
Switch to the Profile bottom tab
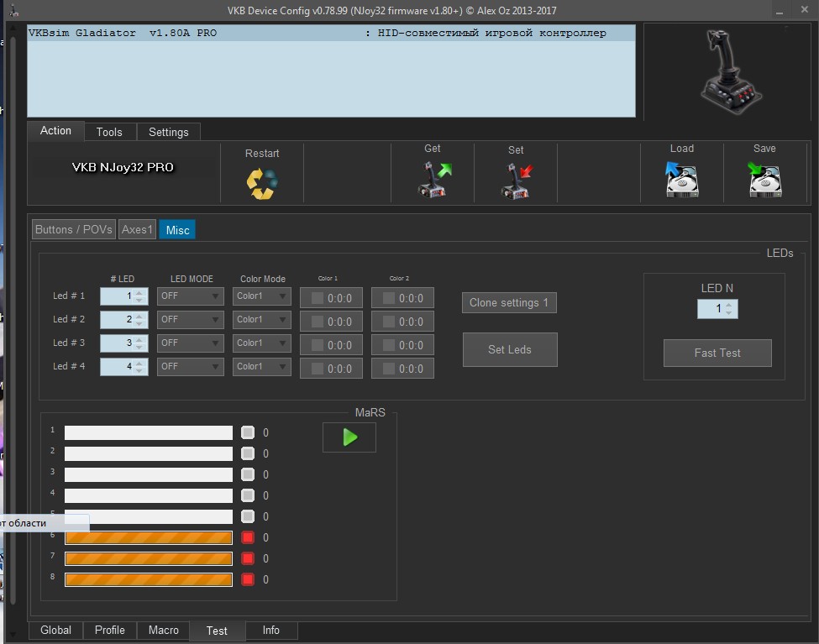tap(110, 630)
